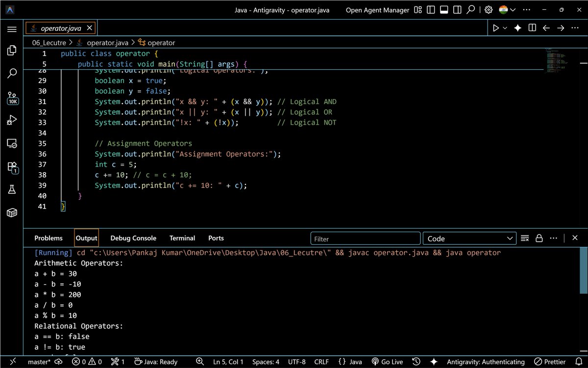
Task: Change indentation via Spaces: 4
Action: 266,362
